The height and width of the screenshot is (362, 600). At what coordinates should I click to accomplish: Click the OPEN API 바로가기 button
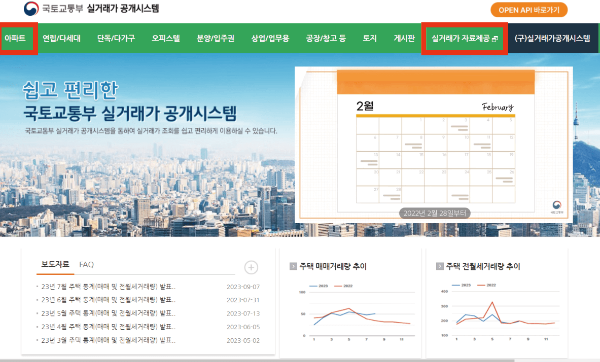pos(529,10)
